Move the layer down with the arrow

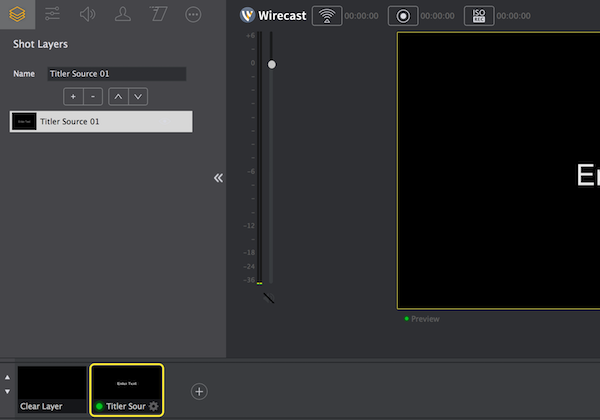tap(138, 96)
